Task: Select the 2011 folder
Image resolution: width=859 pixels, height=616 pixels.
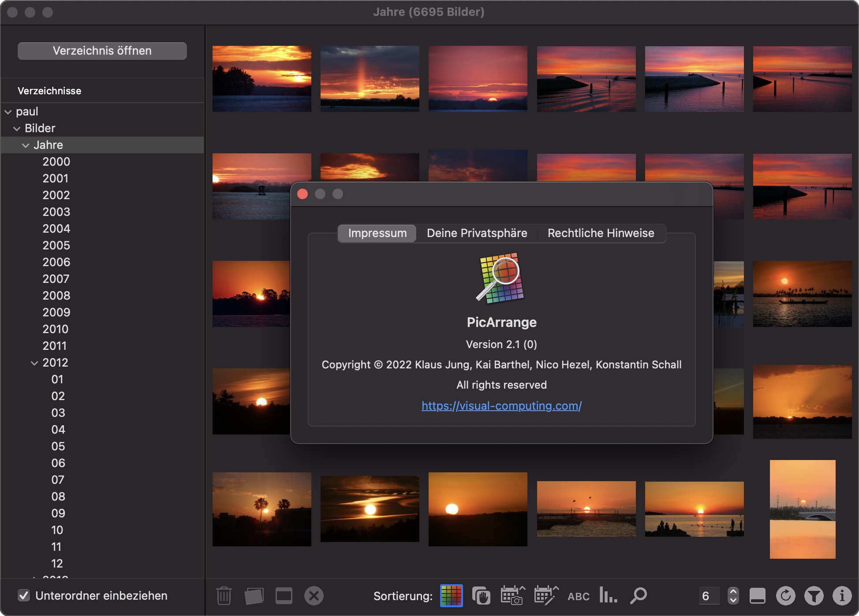Action: pyautogui.click(x=55, y=346)
